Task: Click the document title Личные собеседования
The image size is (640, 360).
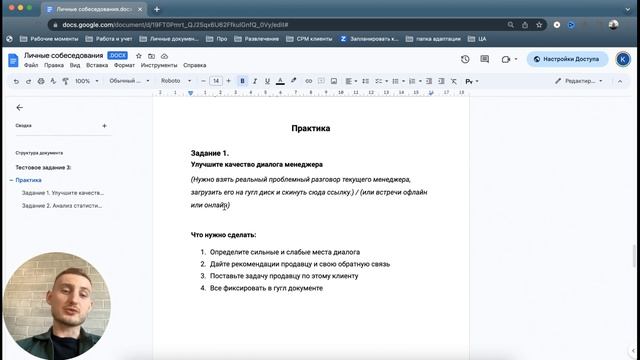Action: click(63, 56)
